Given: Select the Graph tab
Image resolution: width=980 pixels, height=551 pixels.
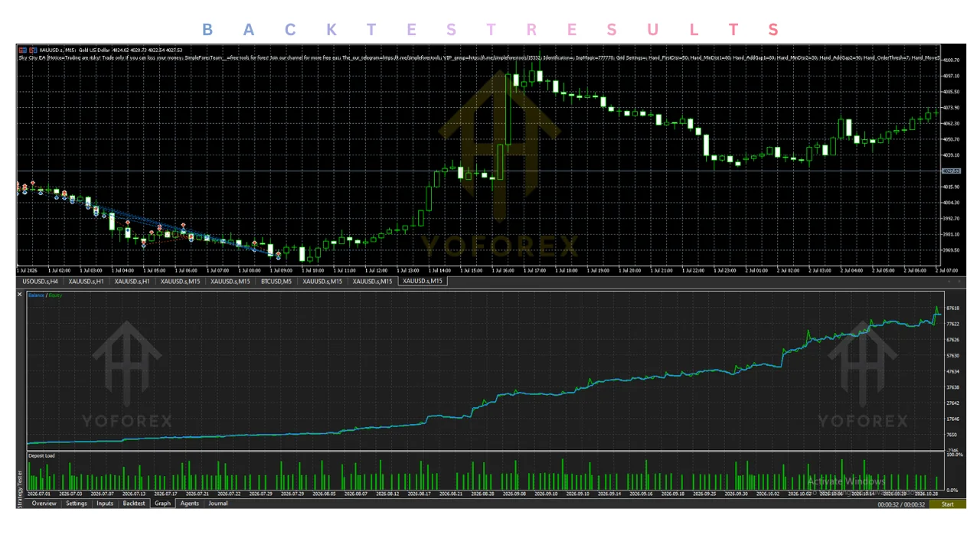Looking at the screenshot, I should point(162,504).
